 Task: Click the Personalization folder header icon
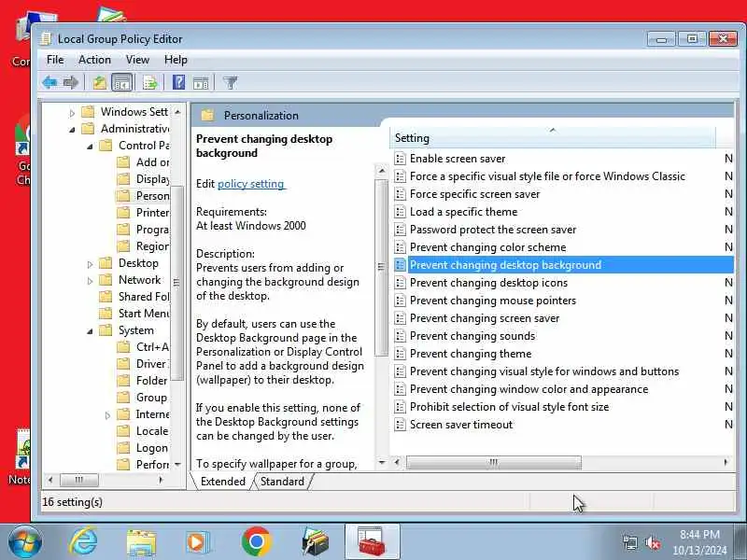[207, 115]
